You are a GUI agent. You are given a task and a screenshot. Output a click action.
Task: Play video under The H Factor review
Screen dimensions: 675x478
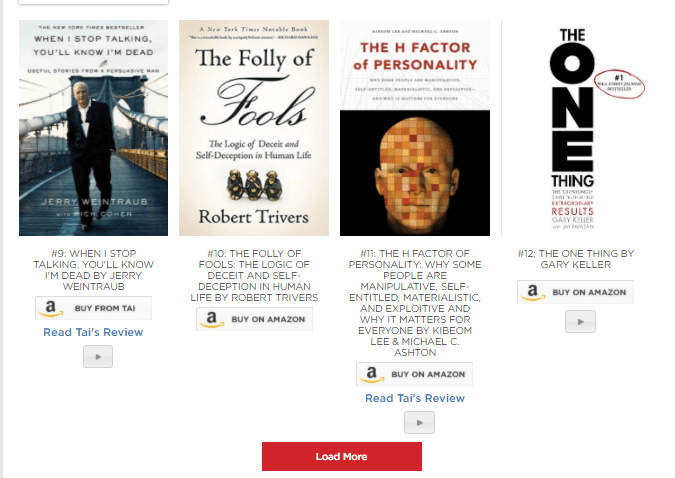(419, 422)
